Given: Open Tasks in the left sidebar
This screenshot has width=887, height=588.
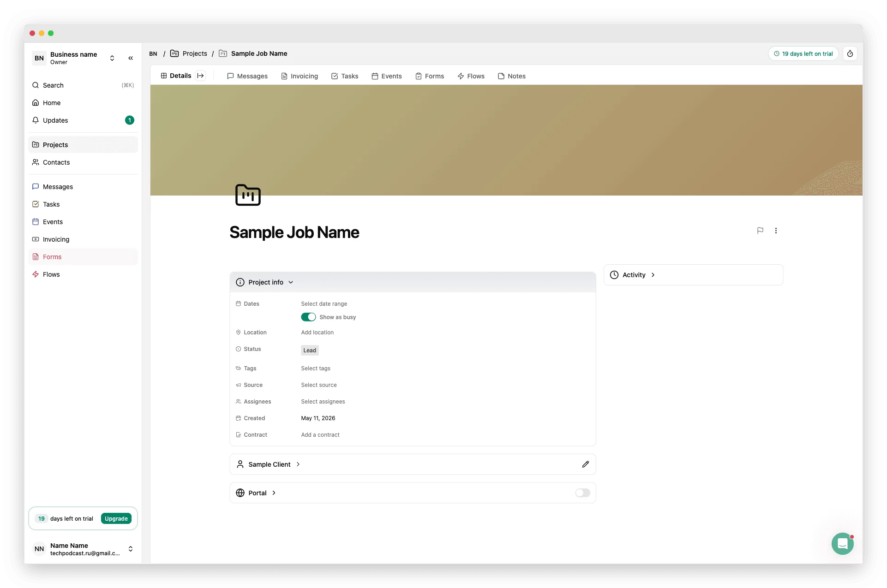Looking at the screenshot, I should click(x=83, y=204).
